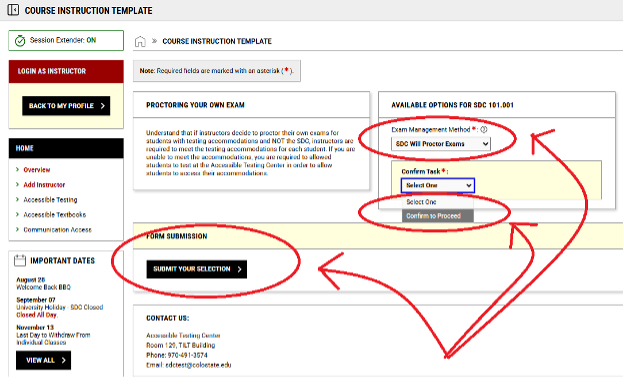Choose the Confirm to Proceed option
The height and width of the screenshot is (388, 624).
[438, 216]
